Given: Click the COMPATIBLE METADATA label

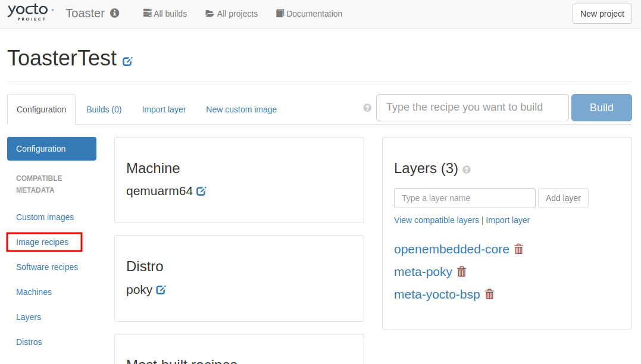Looking at the screenshot, I should tap(39, 184).
